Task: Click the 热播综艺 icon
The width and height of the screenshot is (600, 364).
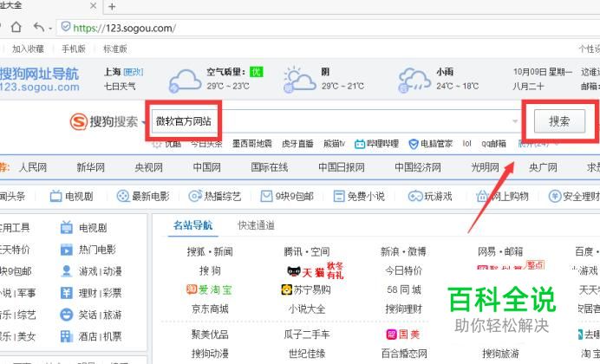Action: point(195,196)
